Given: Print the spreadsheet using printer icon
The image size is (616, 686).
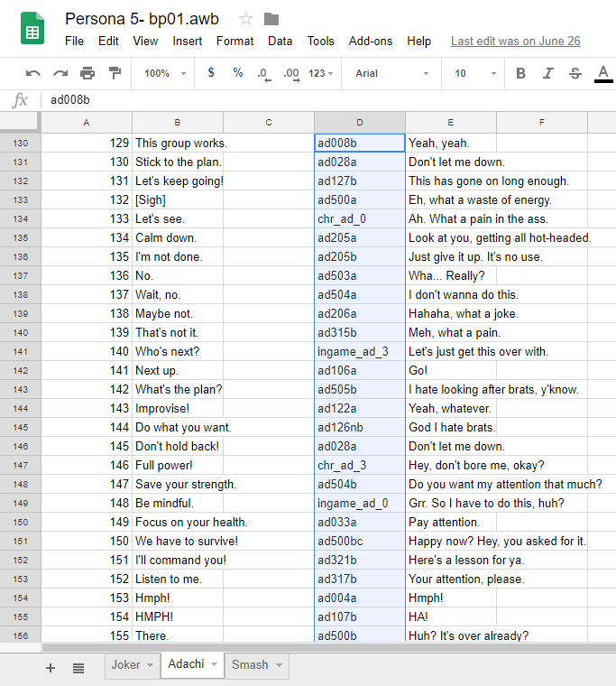Looking at the screenshot, I should pos(87,73).
